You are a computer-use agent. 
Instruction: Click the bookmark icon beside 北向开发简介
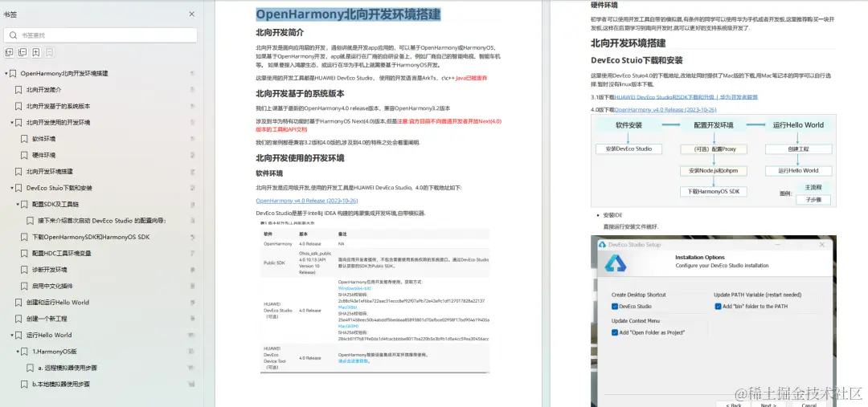[18, 90]
